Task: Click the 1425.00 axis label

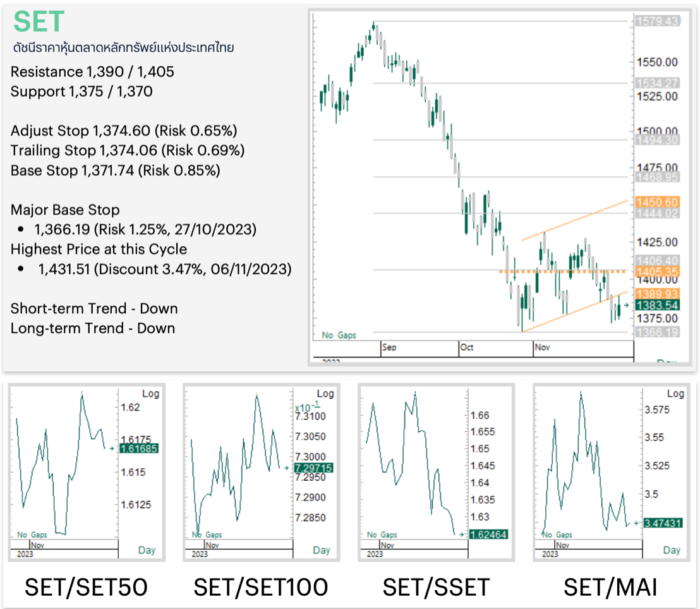Action: [657, 243]
